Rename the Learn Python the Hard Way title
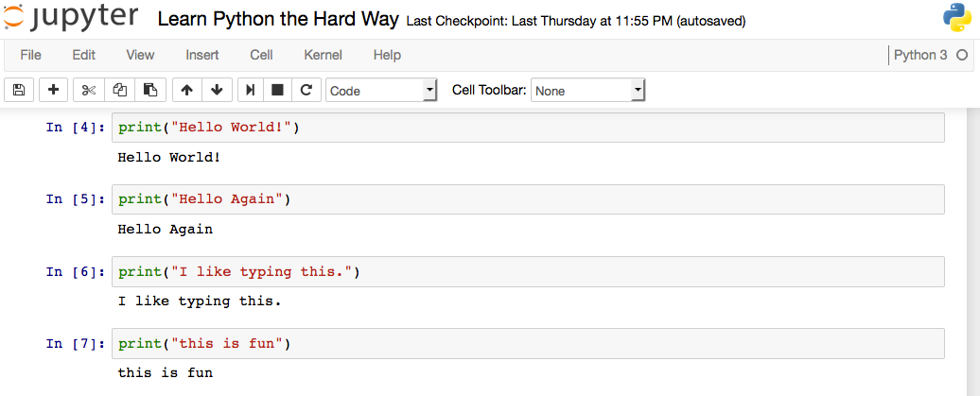The height and width of the screenshot is (396, 980). click(x=278, y=20)
